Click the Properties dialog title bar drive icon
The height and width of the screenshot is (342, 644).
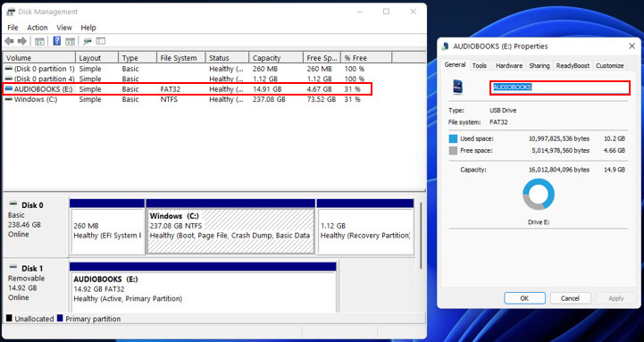tap(445, 46)
